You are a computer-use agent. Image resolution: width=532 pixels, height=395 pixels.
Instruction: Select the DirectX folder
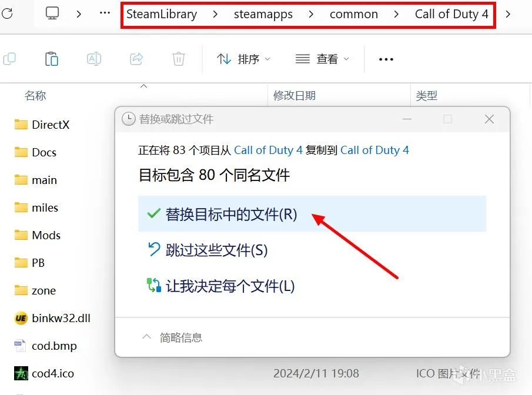point(51,125)
